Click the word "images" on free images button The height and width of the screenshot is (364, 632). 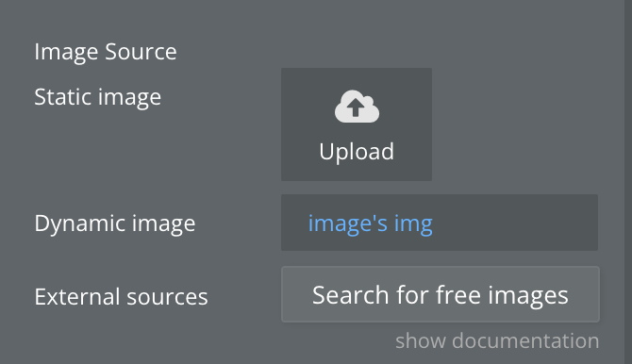[x=528, y=295]
